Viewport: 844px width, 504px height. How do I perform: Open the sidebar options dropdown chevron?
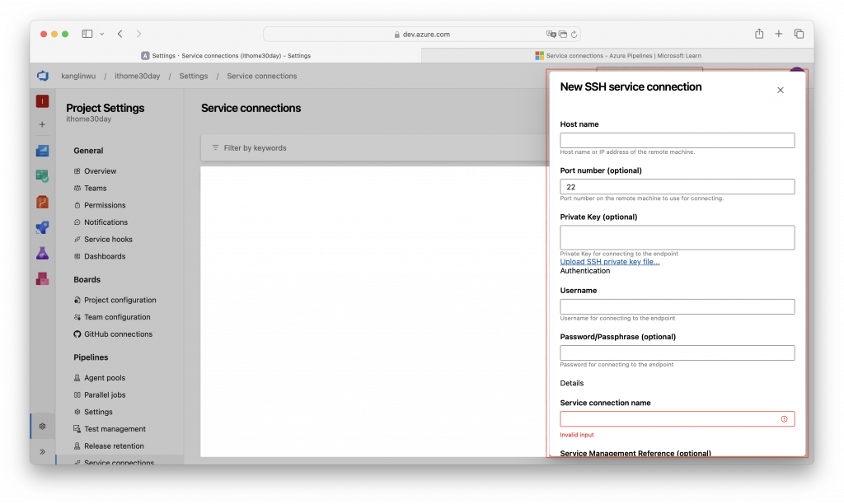101,34
